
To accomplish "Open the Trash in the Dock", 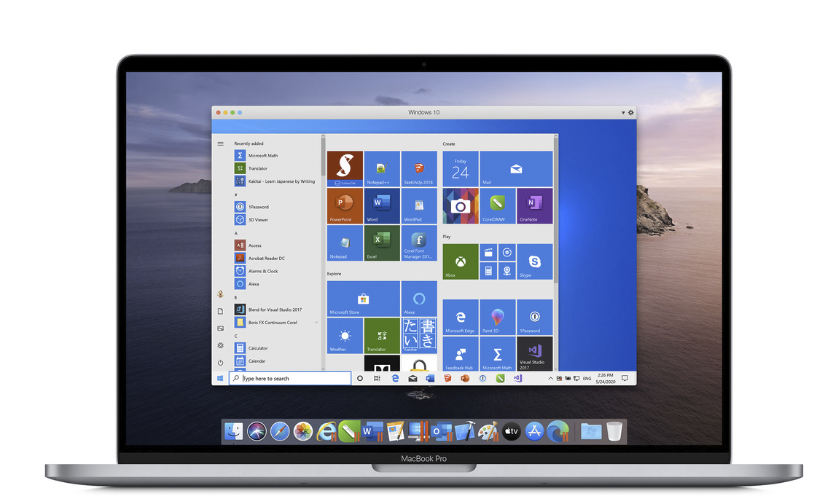I will tap(614, 431).
